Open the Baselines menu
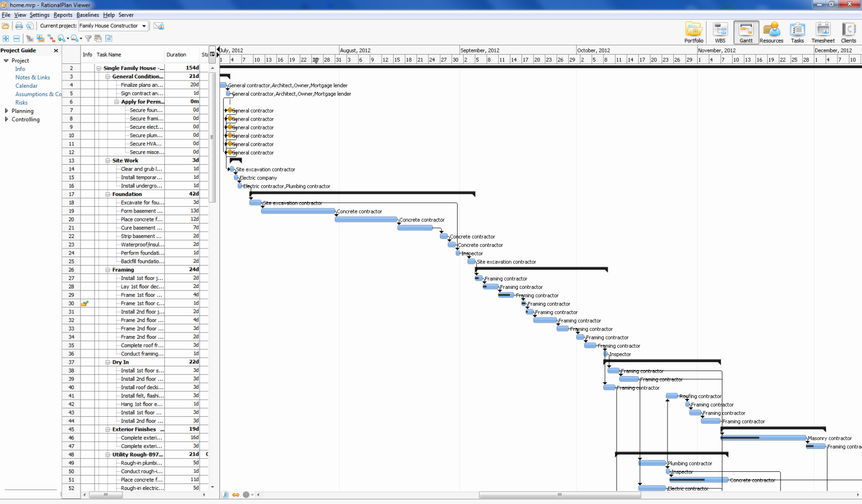862x504 pixels. point(87,15)
